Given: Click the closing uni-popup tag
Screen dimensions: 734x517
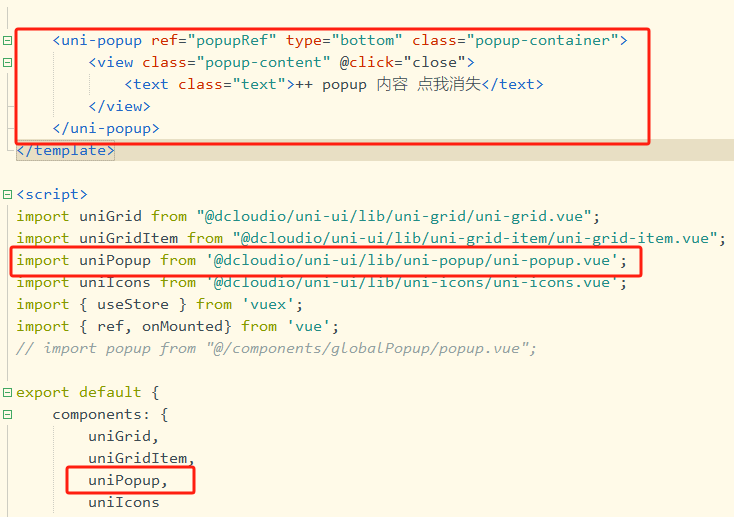Looking at the screenshot, I should click(106, 129).
